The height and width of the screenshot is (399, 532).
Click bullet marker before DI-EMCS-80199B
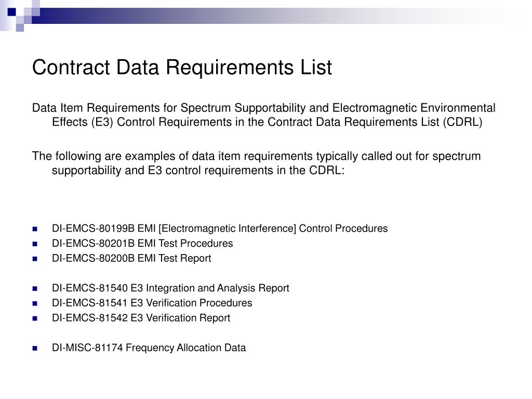click(35, 229)
